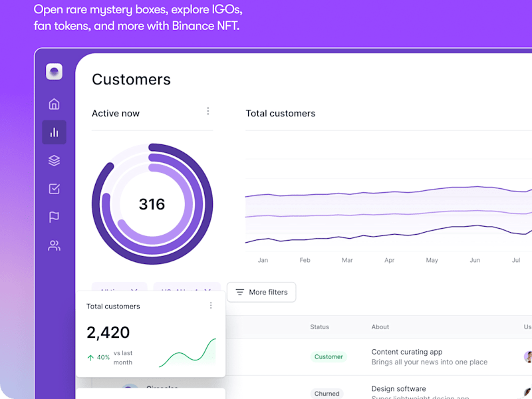Click the 316 active now donut chart
Image resolution: width=532 pixels, height=399 pixels.
pos(152,204)
